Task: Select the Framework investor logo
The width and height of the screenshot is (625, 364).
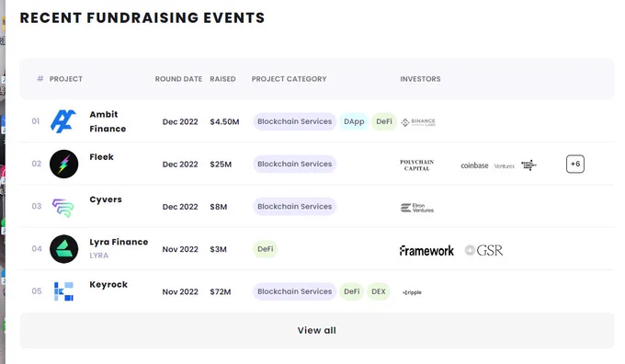Action: pyautogui.click(x=426, y=250)
